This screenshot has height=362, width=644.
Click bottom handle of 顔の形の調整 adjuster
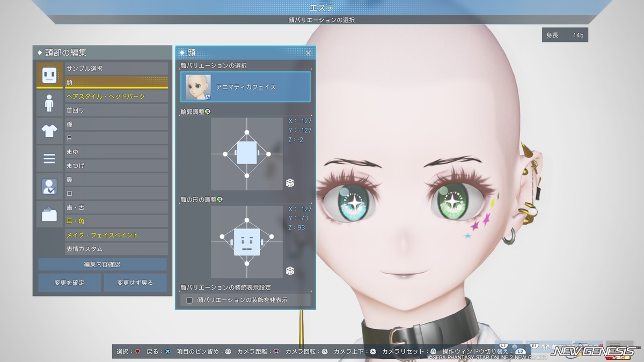247,263
